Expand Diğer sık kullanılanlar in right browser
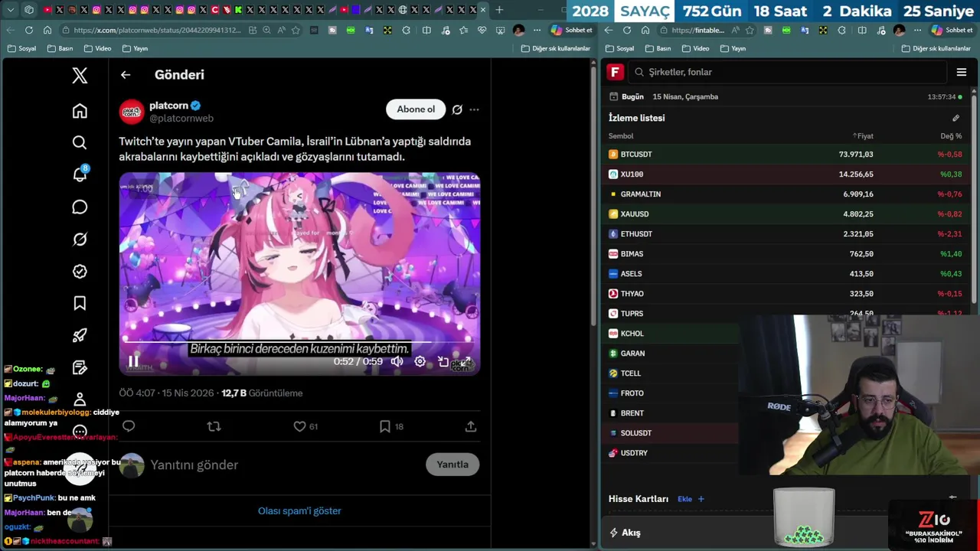Viewport: 980px width, 551px height. pos(936,48)
